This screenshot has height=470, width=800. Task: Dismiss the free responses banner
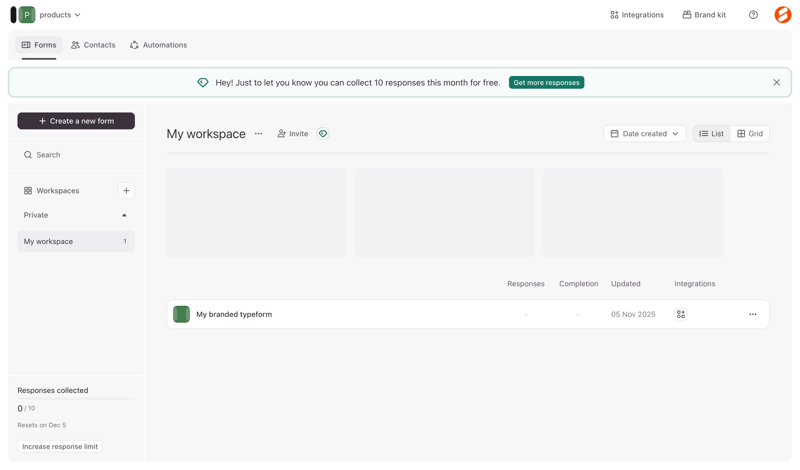776,83
